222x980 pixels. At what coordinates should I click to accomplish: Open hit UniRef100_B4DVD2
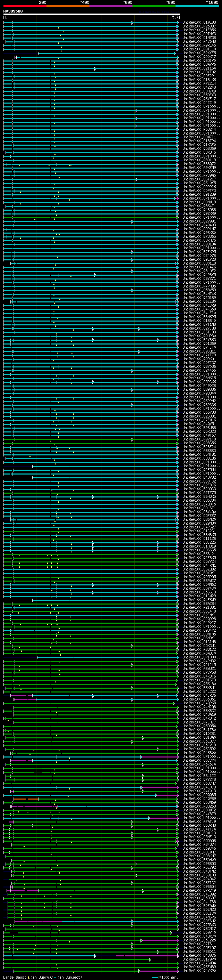199,478
